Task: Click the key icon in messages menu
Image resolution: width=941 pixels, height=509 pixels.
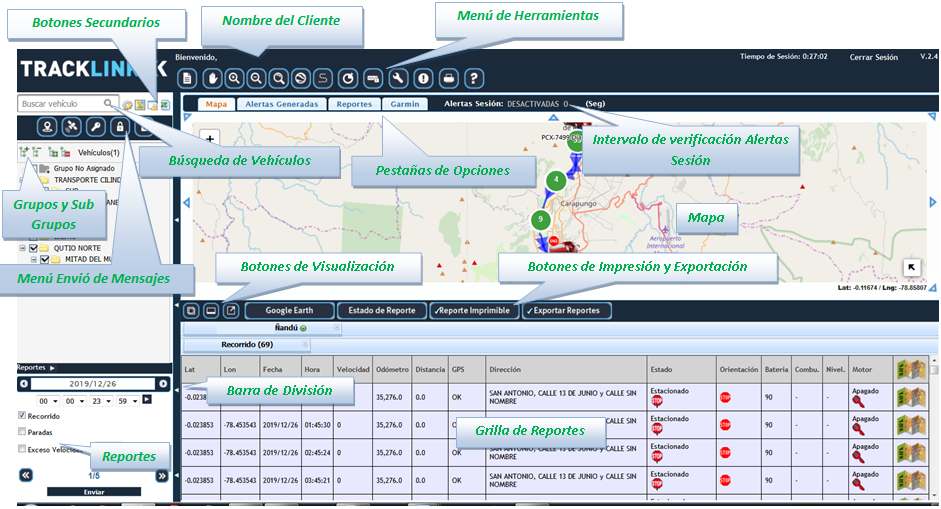Action: click(95, 127)
